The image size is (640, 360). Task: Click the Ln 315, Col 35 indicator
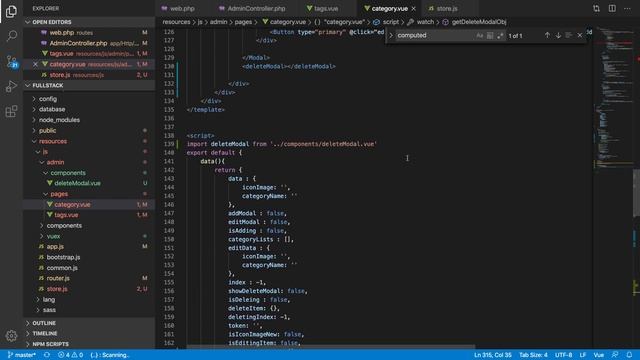click(x=492, y=355)
